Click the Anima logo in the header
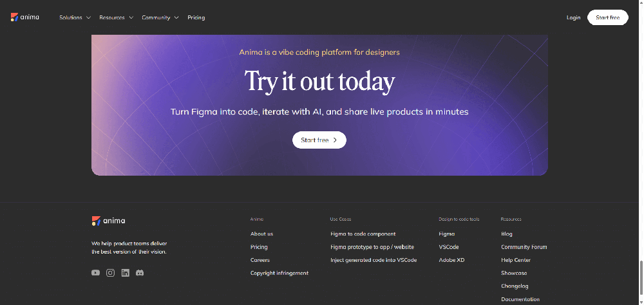The height and width of the screenshot is (305, 644). [x=24, y=17]
